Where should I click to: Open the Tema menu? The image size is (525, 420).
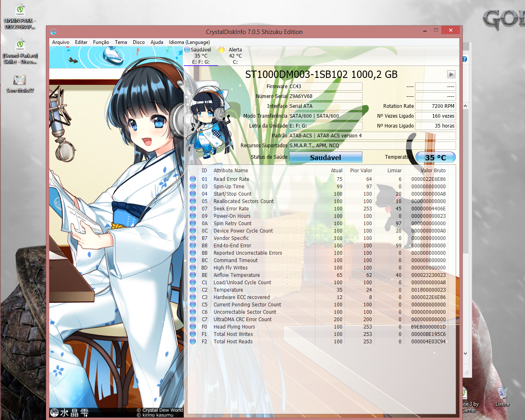point(121,42)
